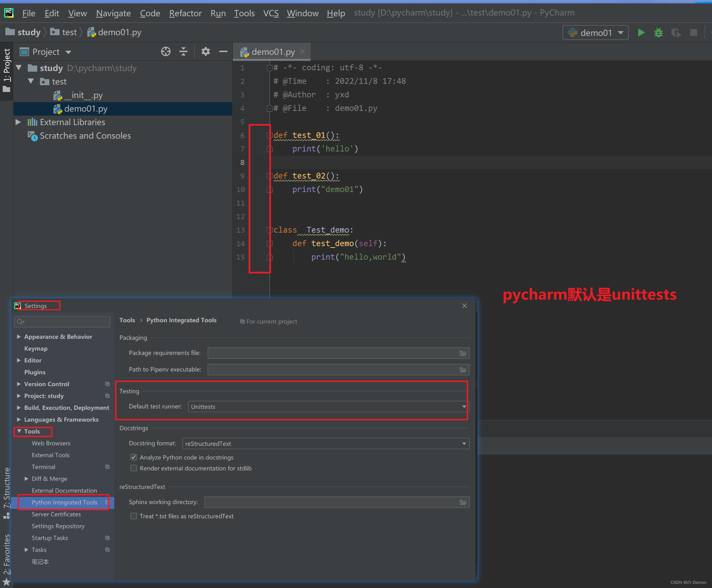Select 笔记本 settings entry
Image resolution: width=712 pixels, height=588 pixels.
tap(40, 562)
